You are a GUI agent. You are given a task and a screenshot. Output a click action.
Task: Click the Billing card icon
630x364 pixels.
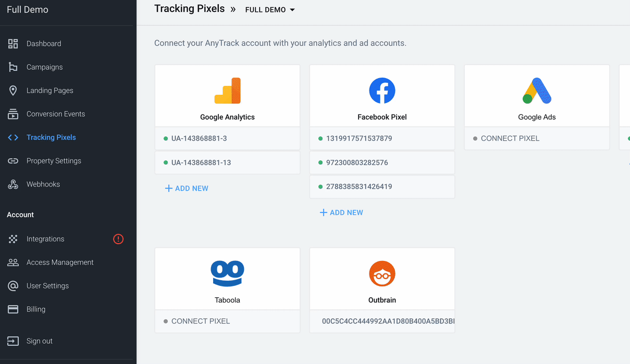[x=13, y=309]
